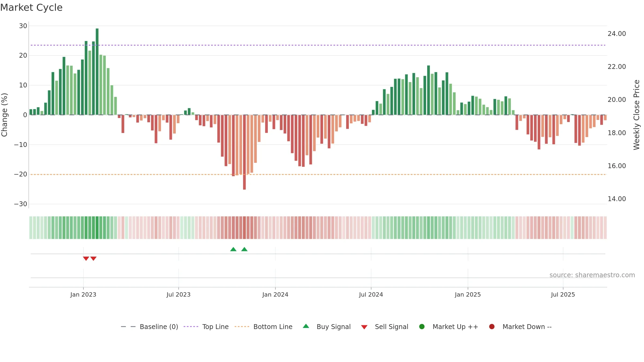This screenshot has width=644, height=362.
Task: Click the Top Line purple dotted legend marker
Action: pos(191,327)
